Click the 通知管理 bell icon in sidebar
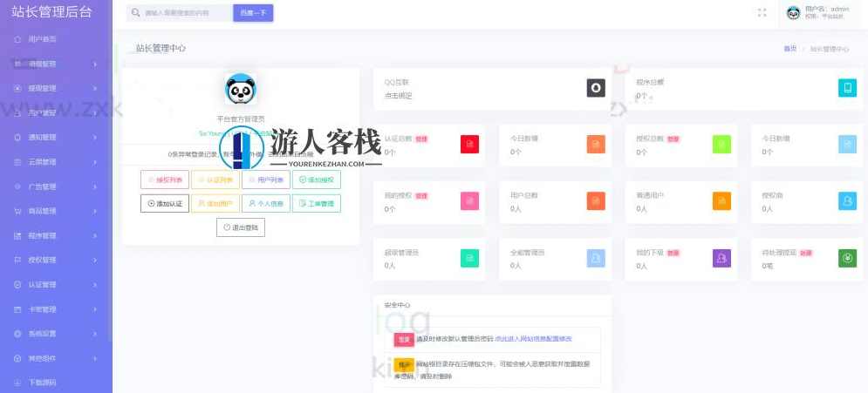 pos(17,137)
